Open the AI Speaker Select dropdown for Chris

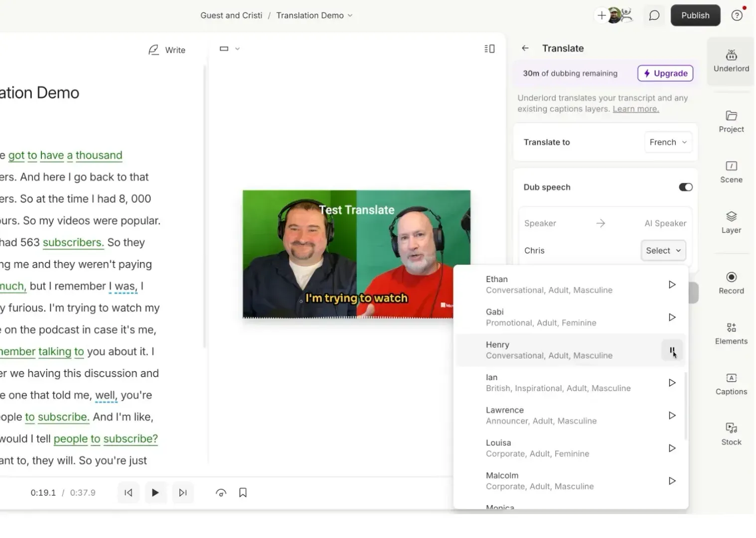coord(663,251)
